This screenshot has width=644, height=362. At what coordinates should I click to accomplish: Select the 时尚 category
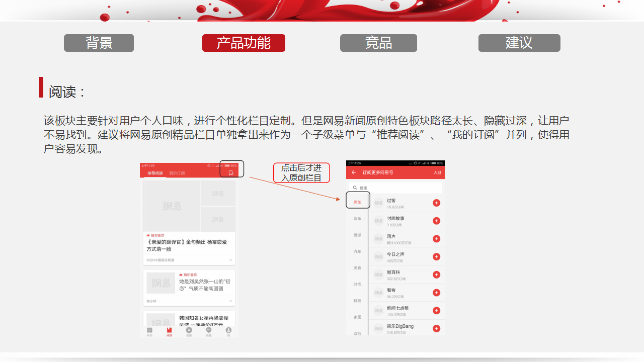pyautogui.click(x=357, y=284)
